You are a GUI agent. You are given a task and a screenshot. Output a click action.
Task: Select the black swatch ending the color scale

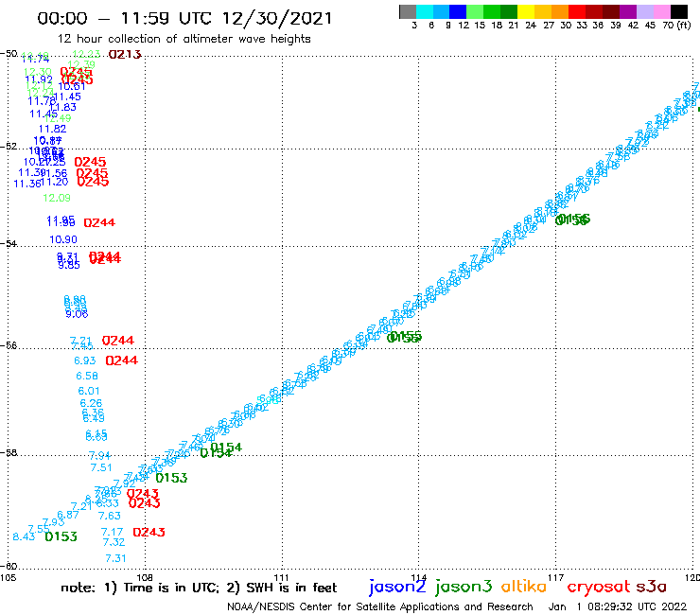point(679,11)
